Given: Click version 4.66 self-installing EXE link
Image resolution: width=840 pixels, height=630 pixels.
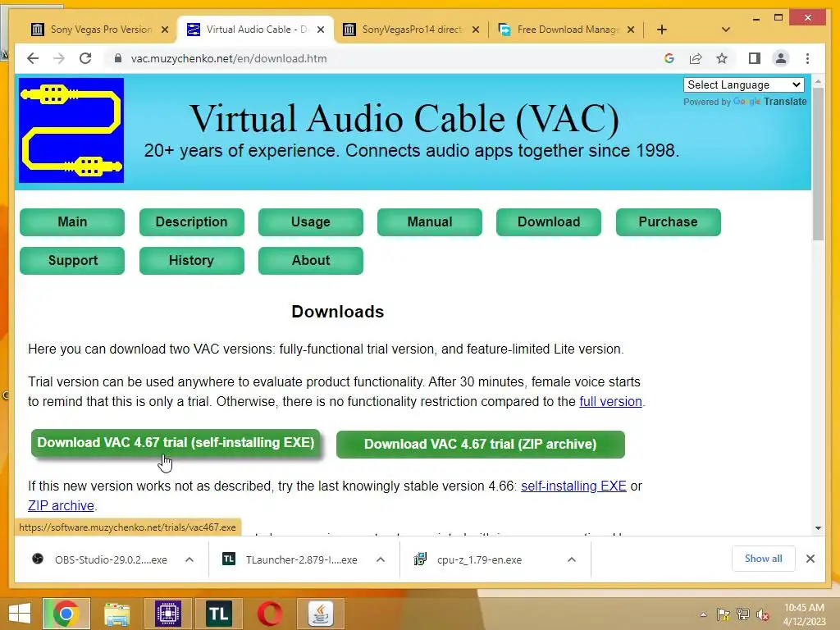Looking at the screenshot, I should point(573,486).
